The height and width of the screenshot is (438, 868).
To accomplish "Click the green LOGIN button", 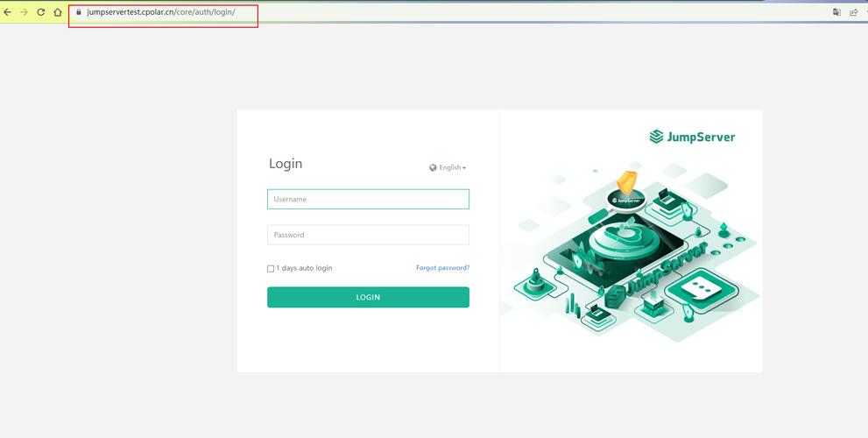I will pyautogui.click(x=368, y=297).
